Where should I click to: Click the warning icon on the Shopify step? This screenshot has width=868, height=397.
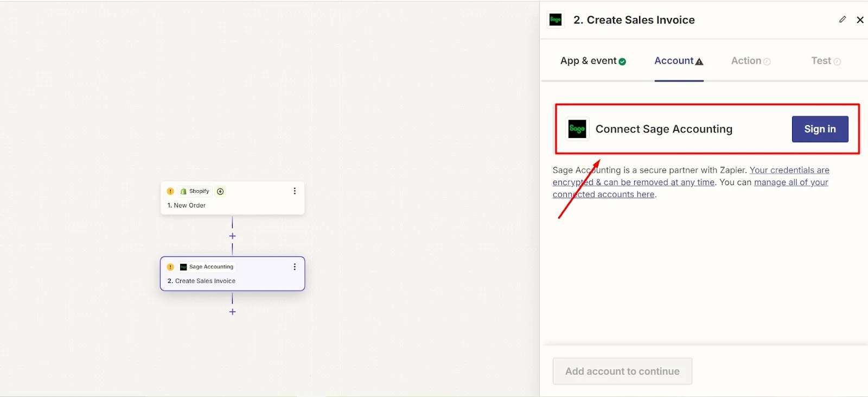point(170,191)
